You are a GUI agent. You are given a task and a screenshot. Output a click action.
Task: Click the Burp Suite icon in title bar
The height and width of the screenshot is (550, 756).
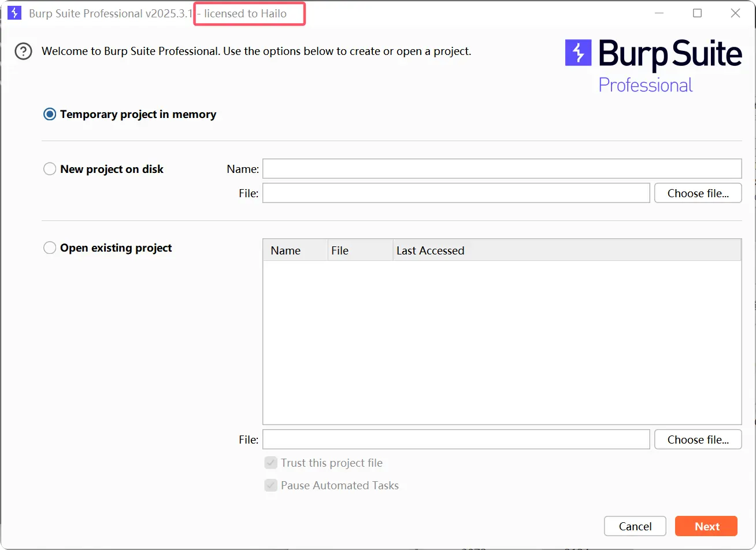point(14,13)
